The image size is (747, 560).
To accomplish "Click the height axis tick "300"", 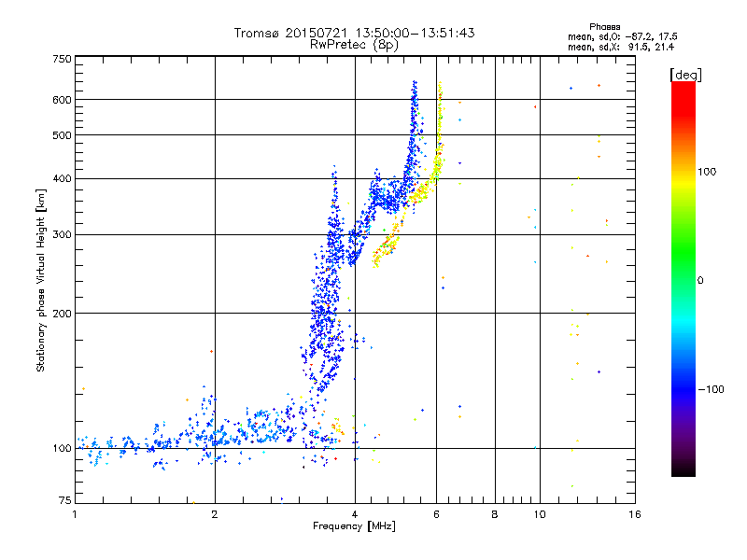I will (x=62, y=235).
